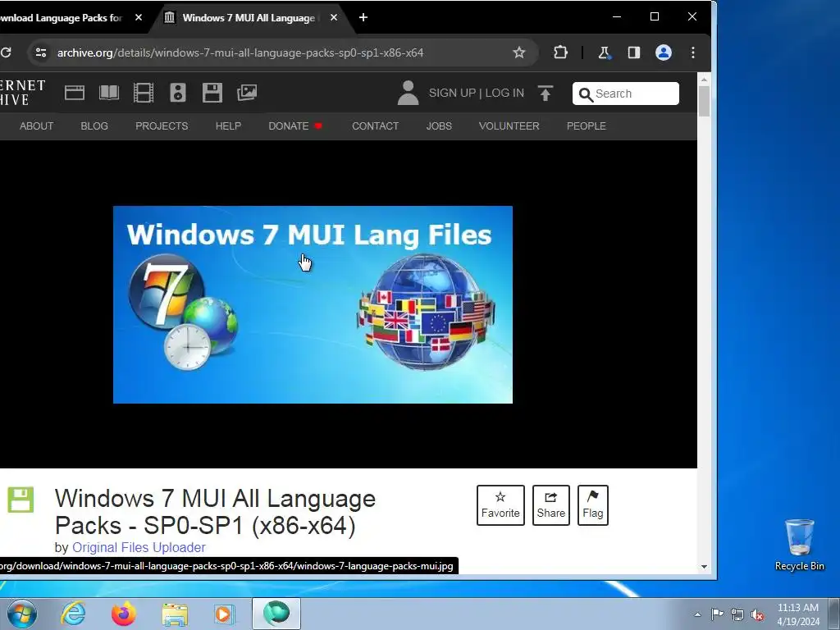Open the Windows Start menu
Screen dimensions: 840x630
click(21, 614)
